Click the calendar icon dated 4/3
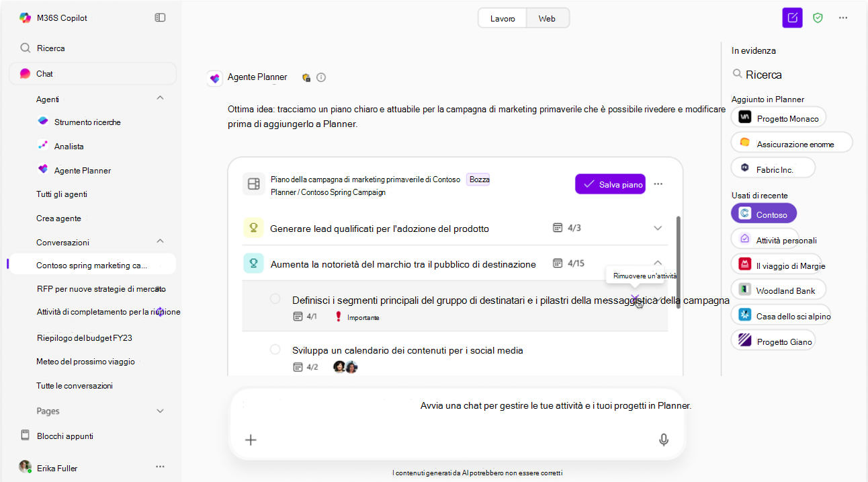Image resolution: width=868 pixels, height=482 pixels. click(x=557, y=228)
